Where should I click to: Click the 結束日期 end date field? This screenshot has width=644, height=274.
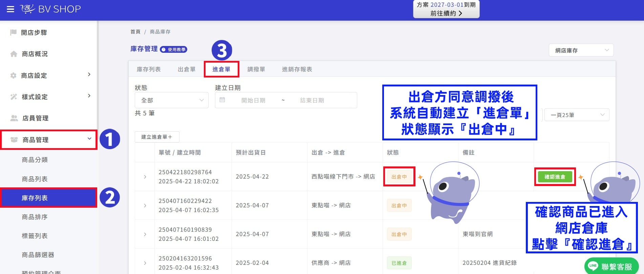coord(312,100)
